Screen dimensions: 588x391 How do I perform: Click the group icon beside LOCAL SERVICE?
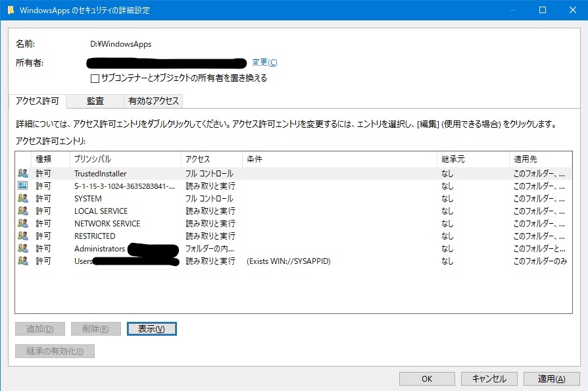tap(23, 211)
